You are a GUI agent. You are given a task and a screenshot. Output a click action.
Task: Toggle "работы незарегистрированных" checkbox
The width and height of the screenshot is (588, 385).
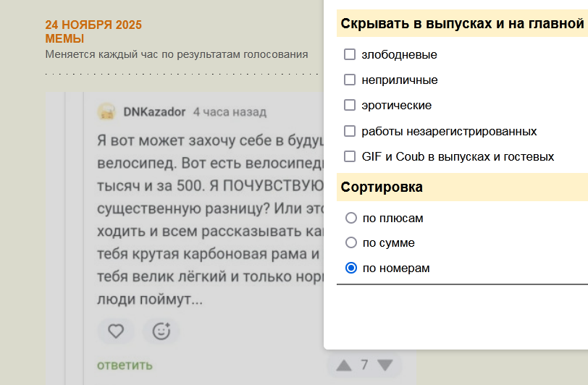[350, 131]
